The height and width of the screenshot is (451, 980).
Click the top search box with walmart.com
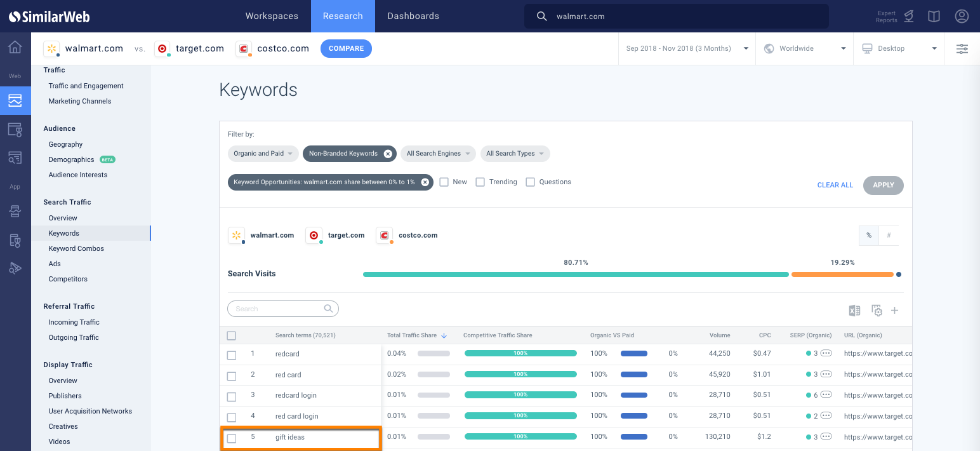676,17
